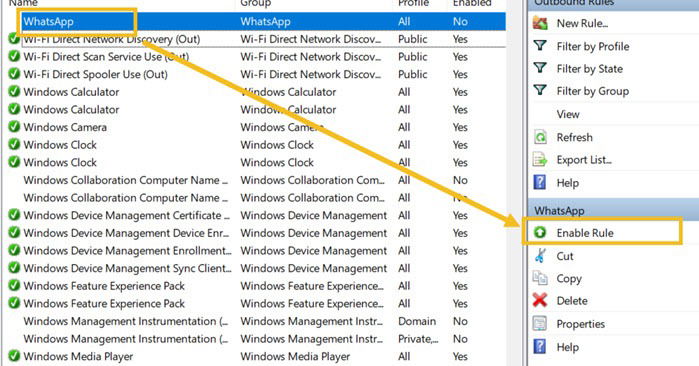Click the New Rule icon

pos(540,23)
